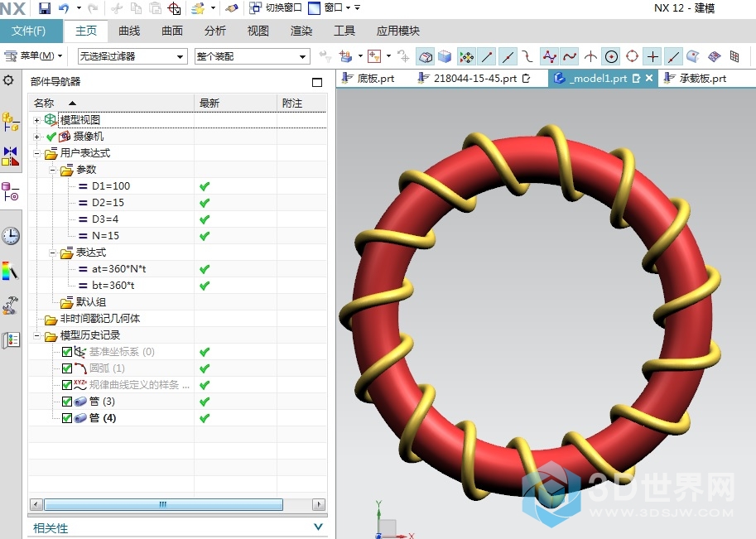The width and height of the screenshot is (756, 539).
Task: Switch to the 渲染 ribbon tab
Action: 301,31
